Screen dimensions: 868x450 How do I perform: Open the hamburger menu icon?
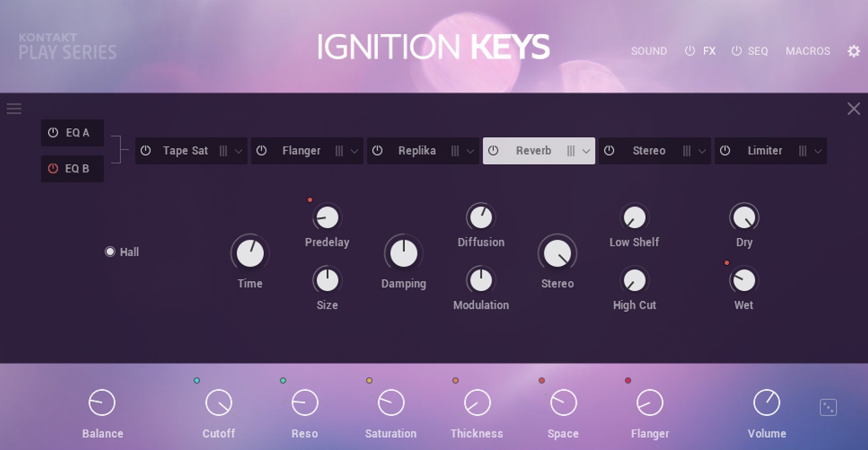tap(14, 109)
